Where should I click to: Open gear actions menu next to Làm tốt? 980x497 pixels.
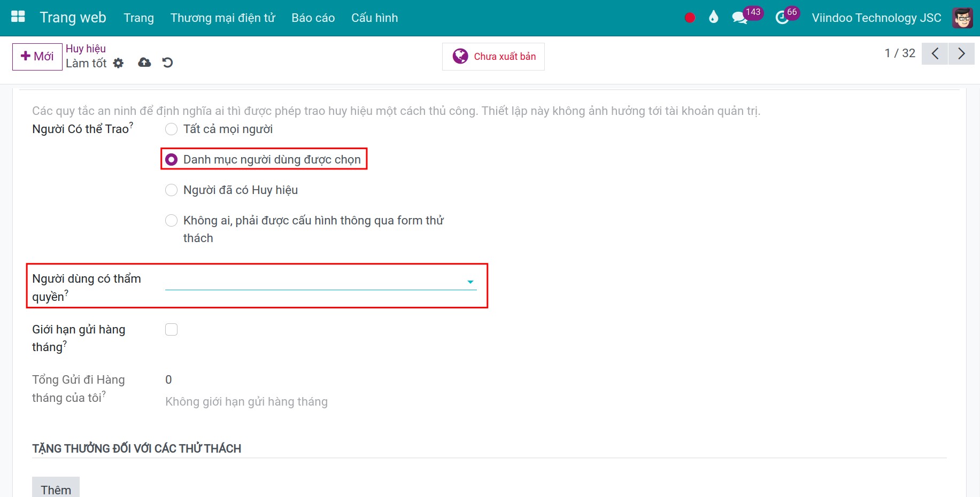pyautogui.click(x=118, y=63)
